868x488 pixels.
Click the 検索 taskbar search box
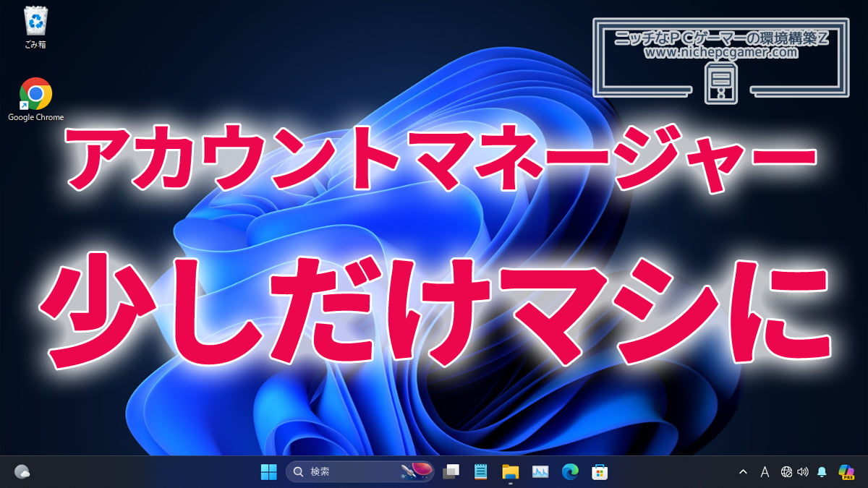click(360, 472)
